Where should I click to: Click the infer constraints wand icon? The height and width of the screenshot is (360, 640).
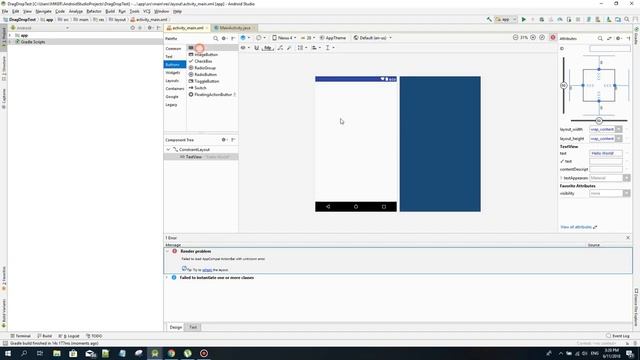pyautogui.click(x=289, y=48)
